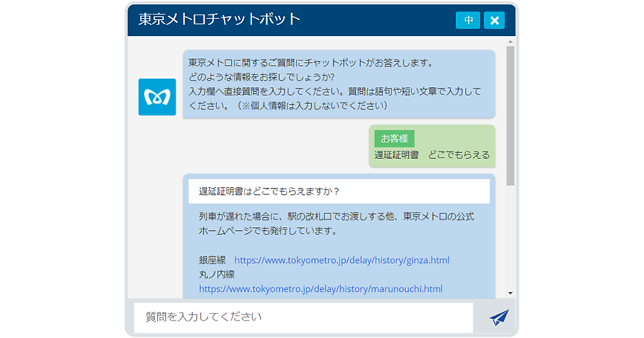Open the Marunouchi line delay history link
Image resolution: width=644 pixels, height=338 pixels.
(320, 289)
